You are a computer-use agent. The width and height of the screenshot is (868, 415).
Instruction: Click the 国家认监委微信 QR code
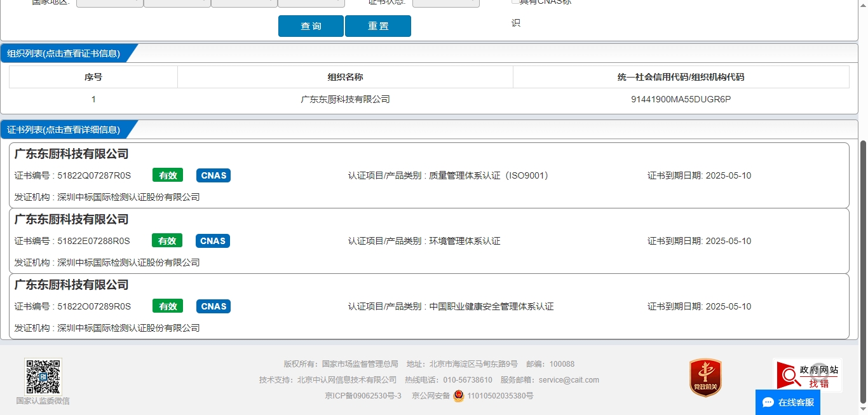tap(43, 376)
